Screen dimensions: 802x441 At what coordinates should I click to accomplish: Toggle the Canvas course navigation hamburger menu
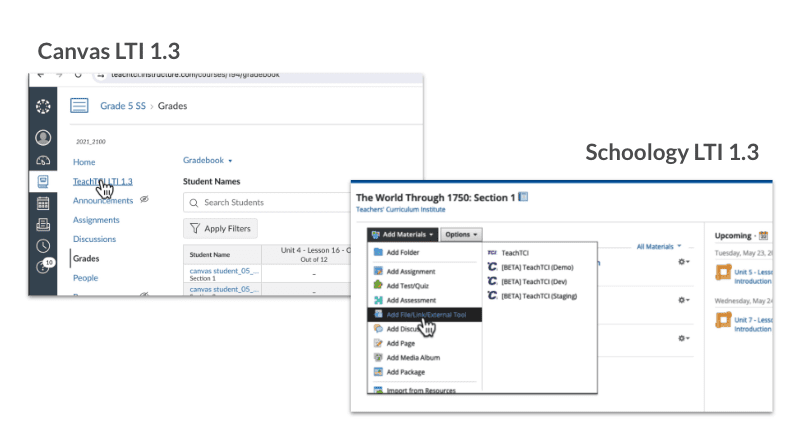(x=79, y=106)
